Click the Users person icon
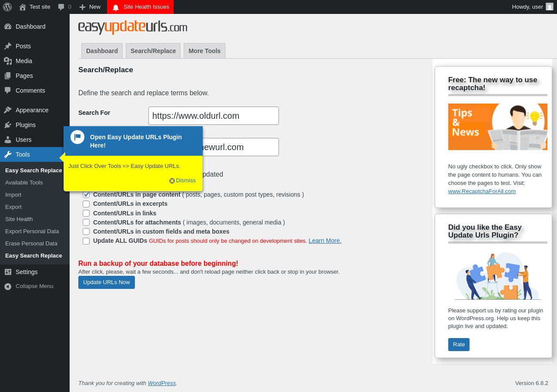 coord(8,140)
